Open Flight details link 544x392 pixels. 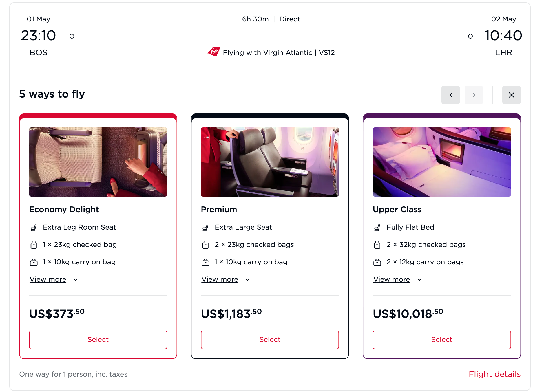(494, 374)
